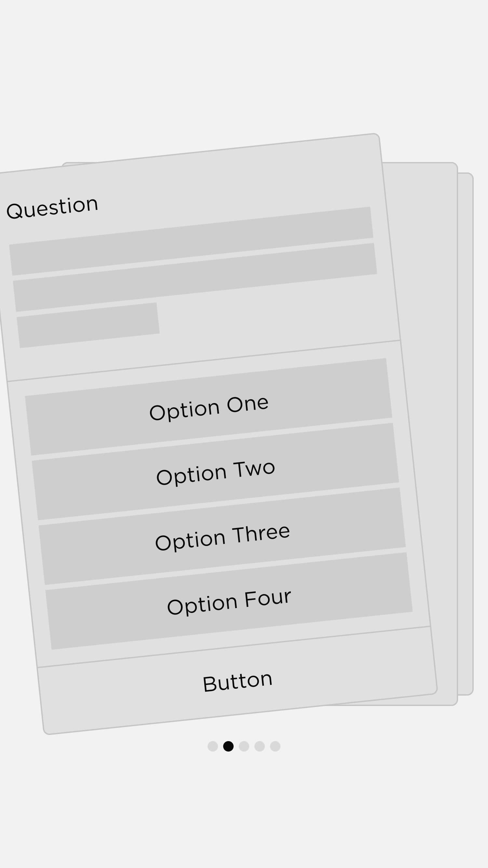
Task: Jump to third pagination dot
Action: (x=244, y=746)
